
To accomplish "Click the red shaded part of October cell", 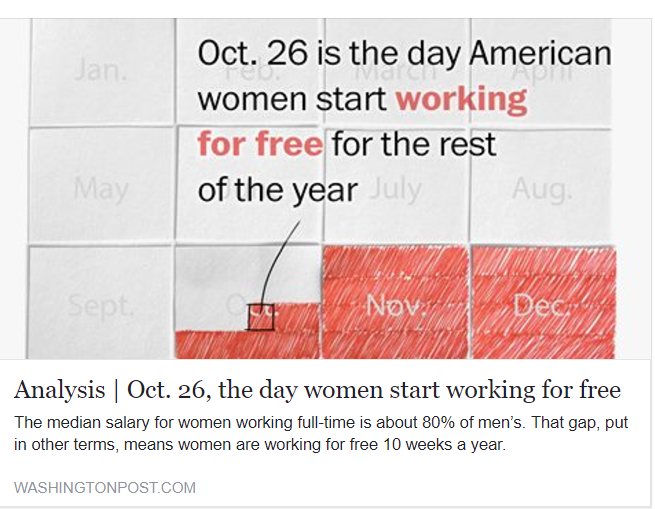I will point(248,344).
